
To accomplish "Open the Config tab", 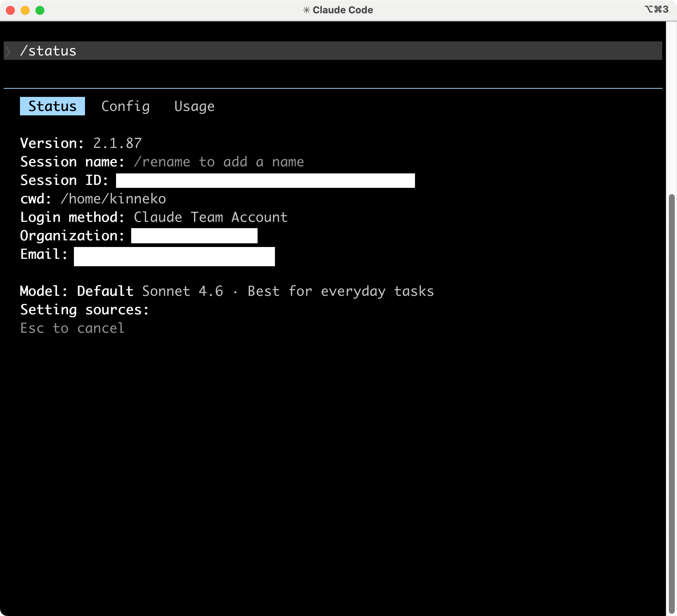I will pos(126,106).
